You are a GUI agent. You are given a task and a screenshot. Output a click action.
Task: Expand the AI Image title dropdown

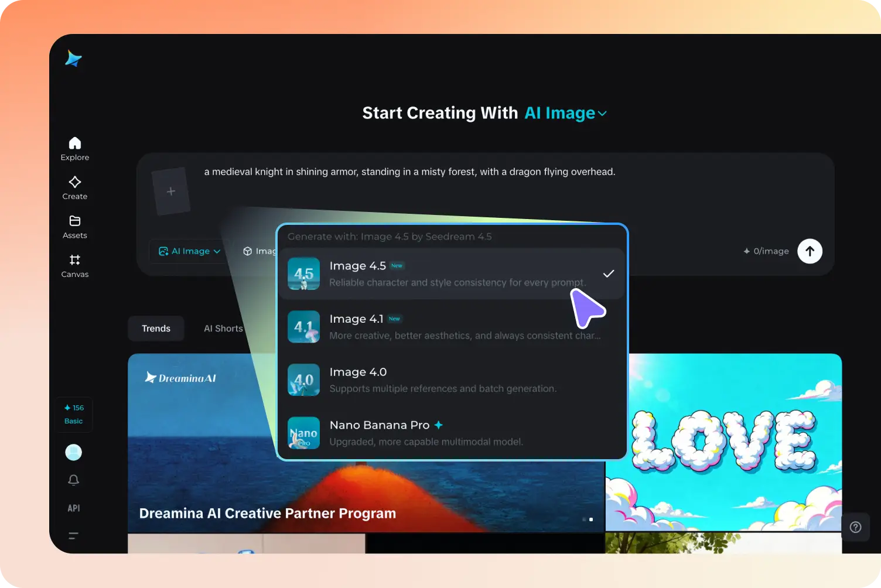565,113
